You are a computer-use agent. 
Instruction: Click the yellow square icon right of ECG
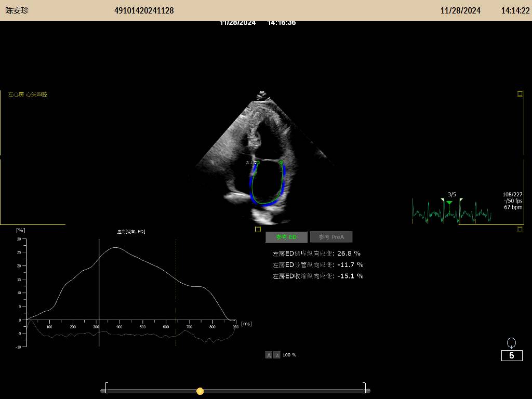tap(520, 229)
